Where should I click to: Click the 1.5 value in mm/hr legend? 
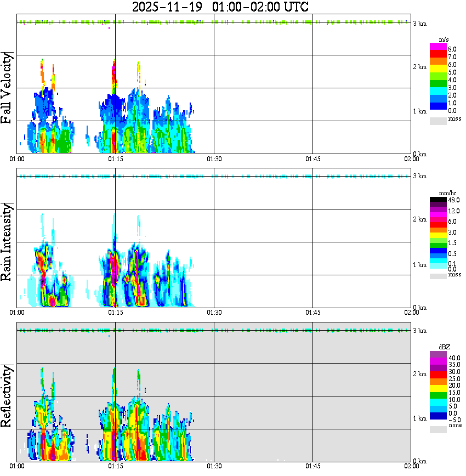coord(452,243)
